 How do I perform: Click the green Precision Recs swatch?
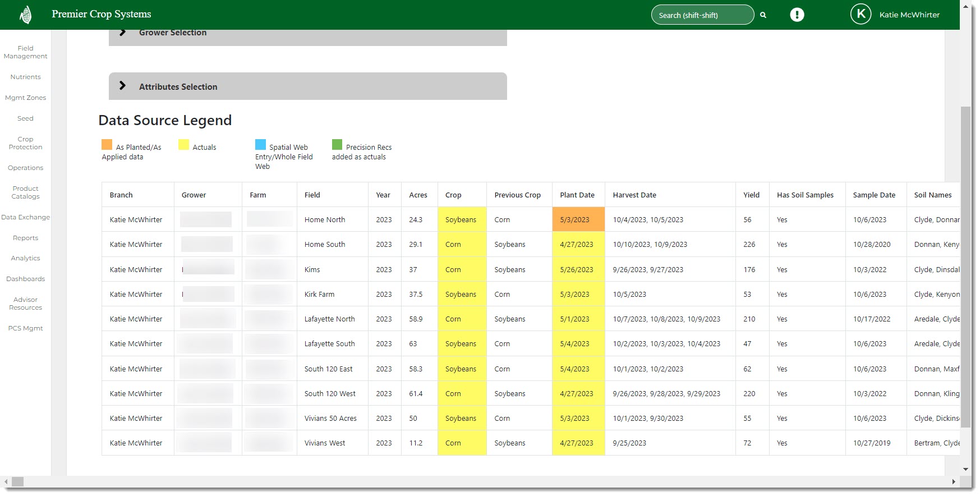pyautogui.click(x=337, y=145)
